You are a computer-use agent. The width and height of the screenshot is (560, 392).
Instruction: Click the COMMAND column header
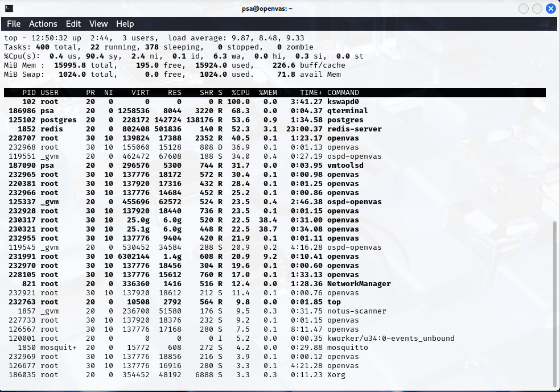coord(343,93)
